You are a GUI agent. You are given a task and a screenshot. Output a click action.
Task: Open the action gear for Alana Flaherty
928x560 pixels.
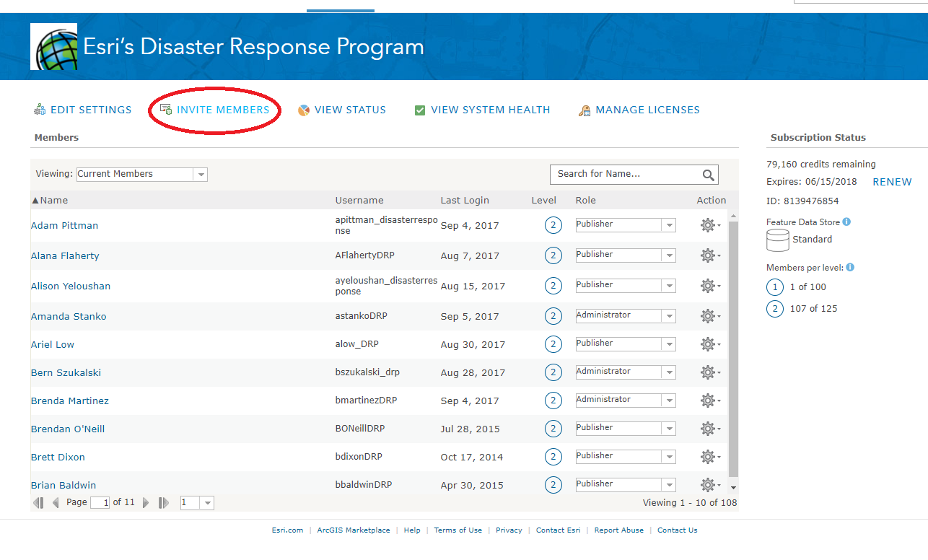pos(709,255)
